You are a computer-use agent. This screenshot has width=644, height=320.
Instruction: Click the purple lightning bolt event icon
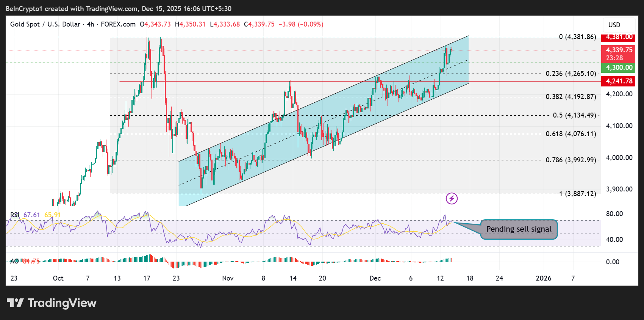pyautogui.click(x=452, y=198)
